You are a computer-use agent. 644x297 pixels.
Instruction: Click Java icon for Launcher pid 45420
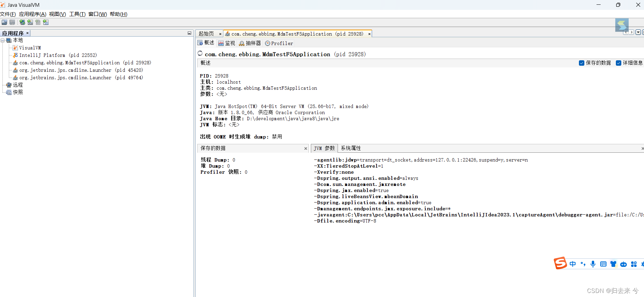pos(15,70)
